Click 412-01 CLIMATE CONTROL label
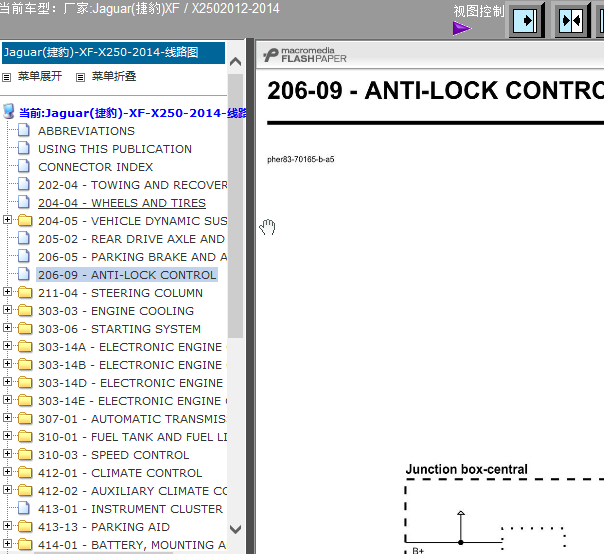 [120, 473]
